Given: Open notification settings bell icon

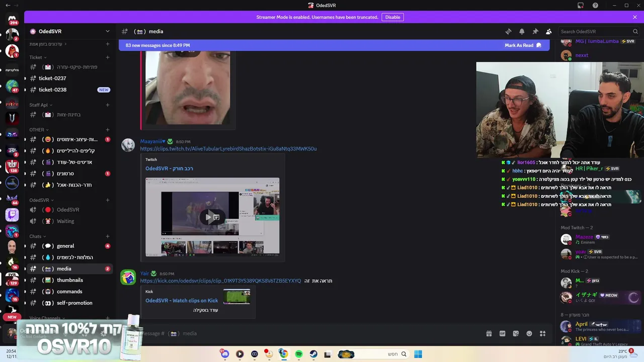Looking at the screenshot, I should tap(522, 31).
